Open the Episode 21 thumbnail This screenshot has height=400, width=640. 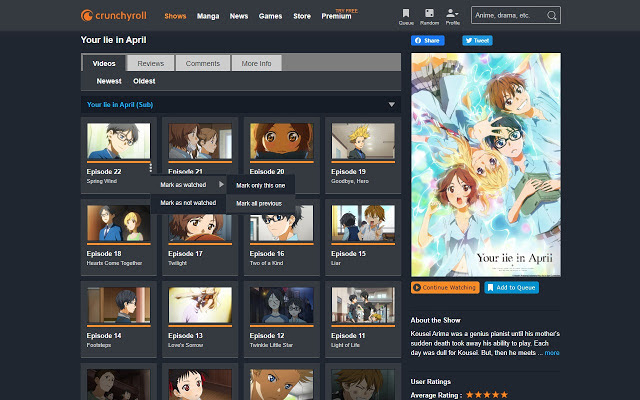tap(200, 141)
